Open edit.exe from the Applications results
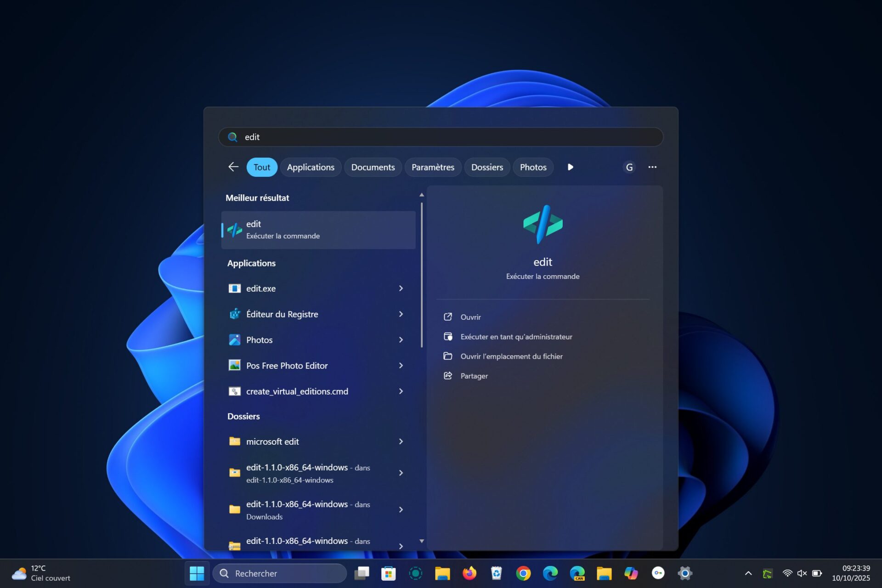Image resolution: width=882 pixels, height=588 pixels. point(260,288)
